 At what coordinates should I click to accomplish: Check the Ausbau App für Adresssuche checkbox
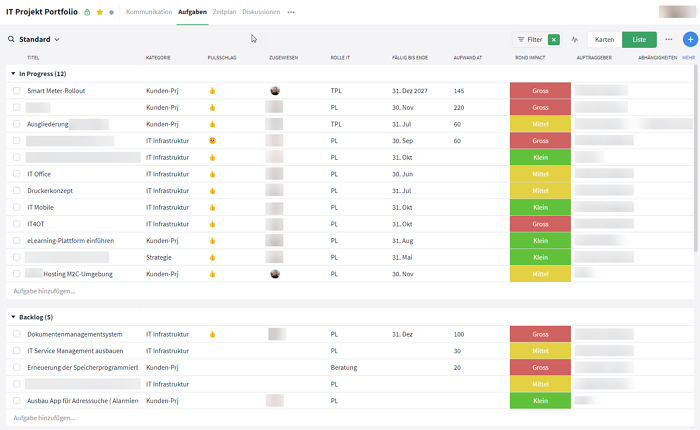[17, 401]
